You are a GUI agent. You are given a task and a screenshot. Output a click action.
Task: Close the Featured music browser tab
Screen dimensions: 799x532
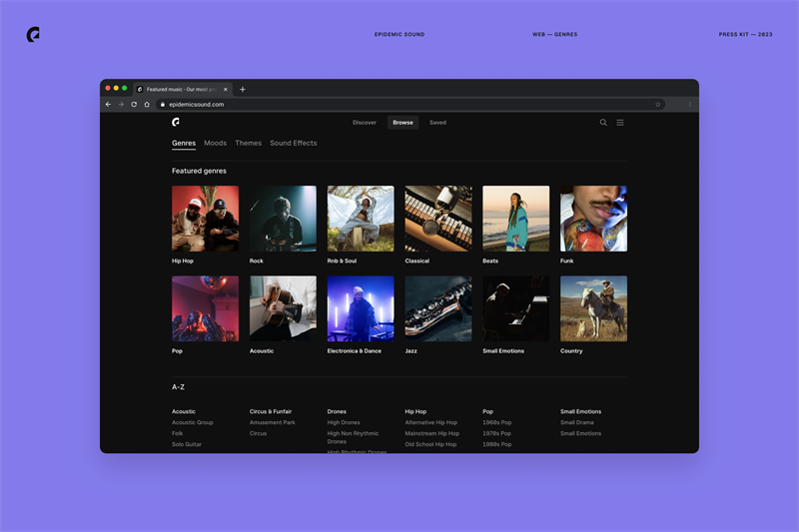pos(226,89)
